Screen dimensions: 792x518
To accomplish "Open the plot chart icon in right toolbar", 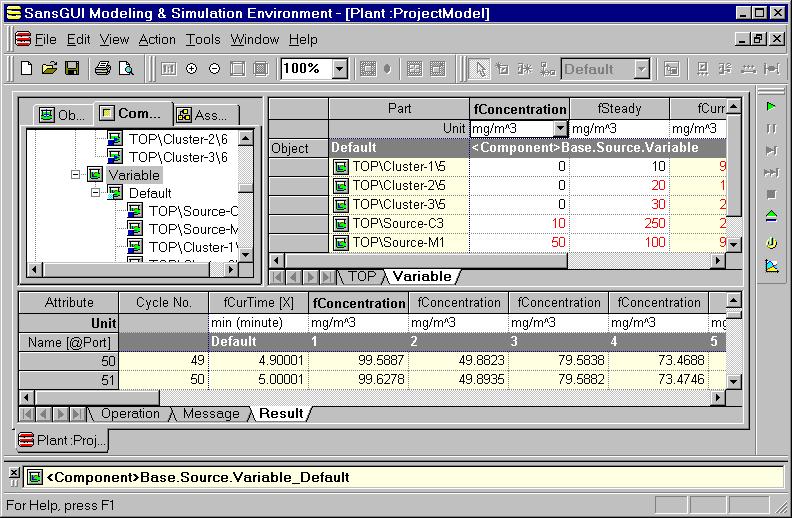I will [771, 266].
